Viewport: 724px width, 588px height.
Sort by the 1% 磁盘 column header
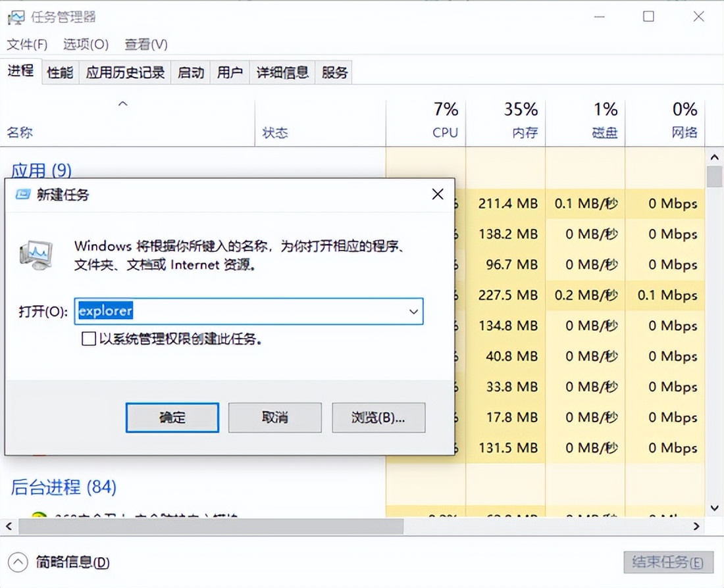[x=586, y=121]
